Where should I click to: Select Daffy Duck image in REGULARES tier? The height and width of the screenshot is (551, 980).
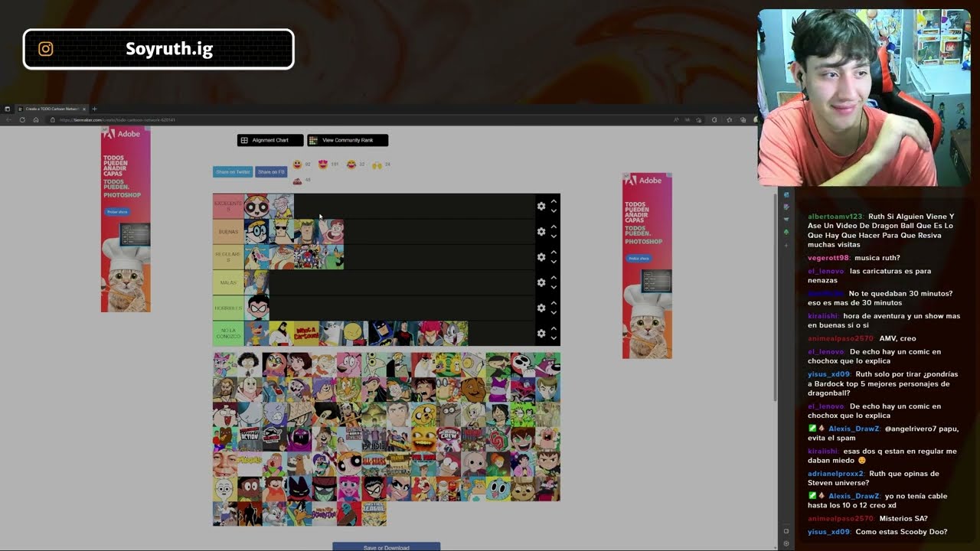(332, 257)
